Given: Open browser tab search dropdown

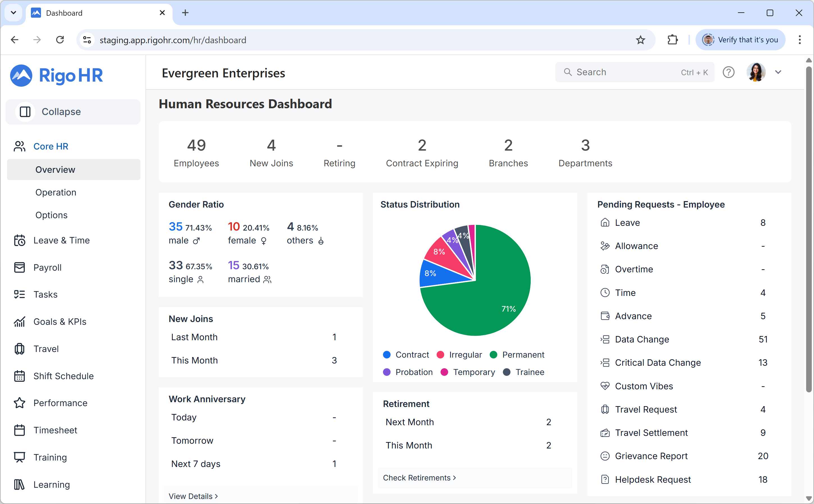Looking at the screenshot, I should point(13,13).
